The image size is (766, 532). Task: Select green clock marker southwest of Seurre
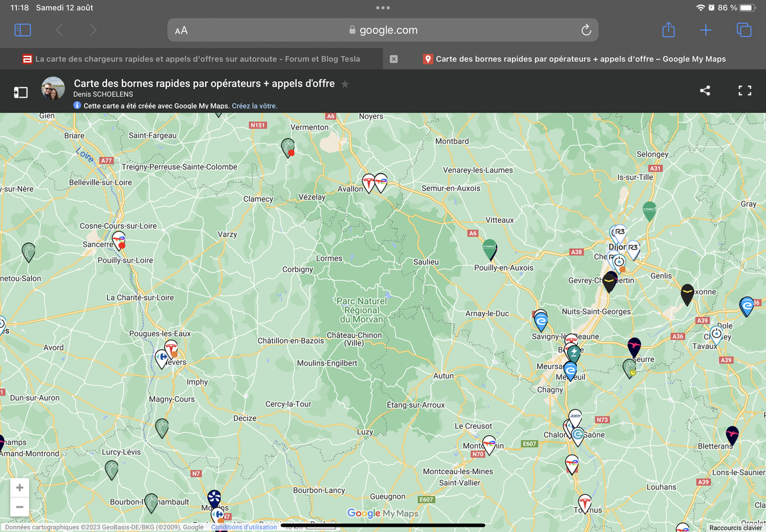(x=630, y=368)
